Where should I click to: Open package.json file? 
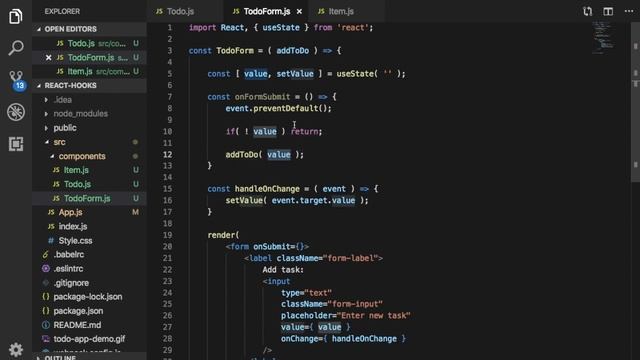[x=89, y=311]
